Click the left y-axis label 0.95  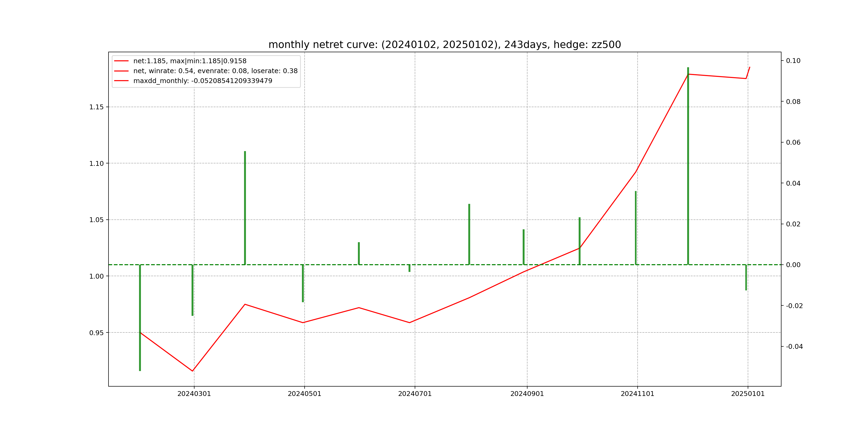96,333
